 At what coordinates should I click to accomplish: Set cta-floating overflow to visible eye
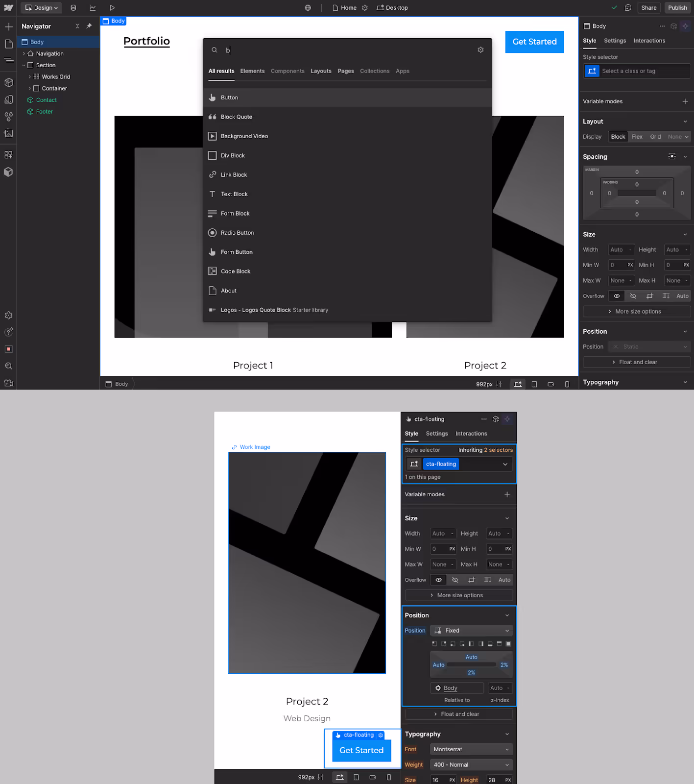[x=439, y=580]
